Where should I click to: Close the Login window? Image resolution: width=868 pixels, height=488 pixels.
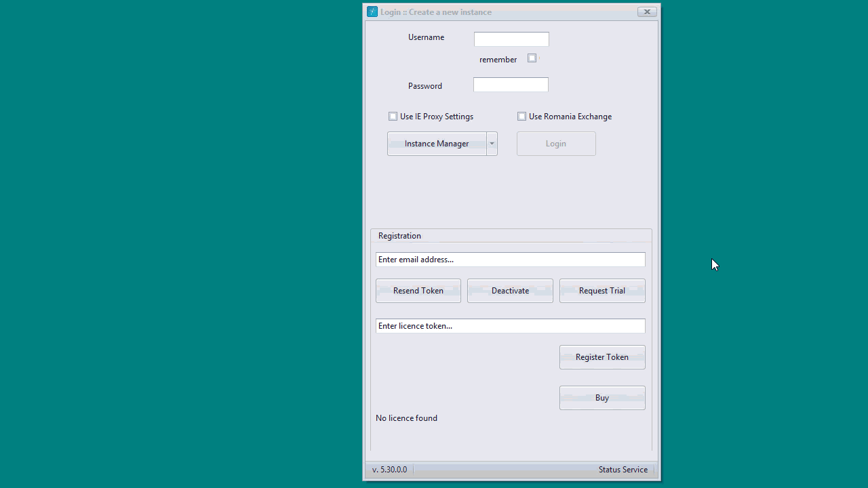(x=647, y=12)
